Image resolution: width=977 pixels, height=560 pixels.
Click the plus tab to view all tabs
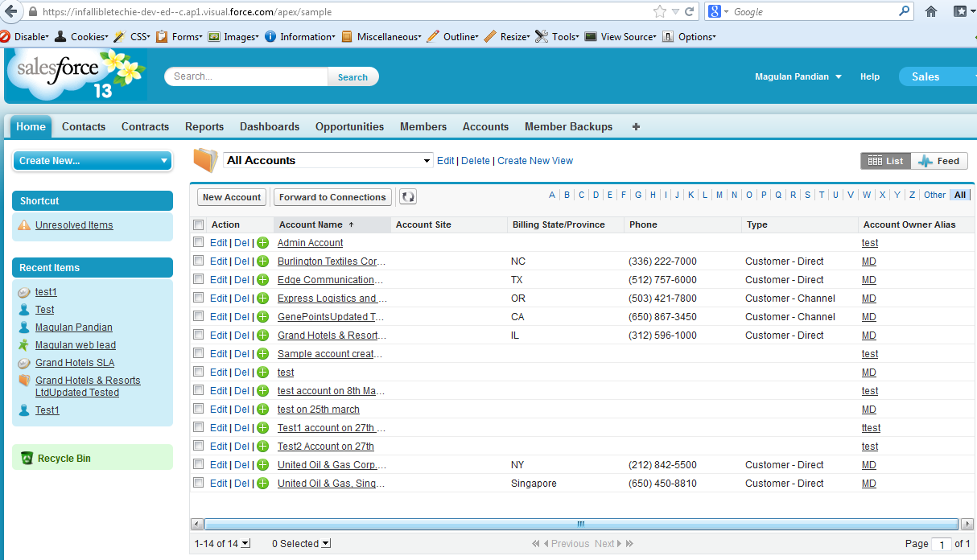coord(637,126)
